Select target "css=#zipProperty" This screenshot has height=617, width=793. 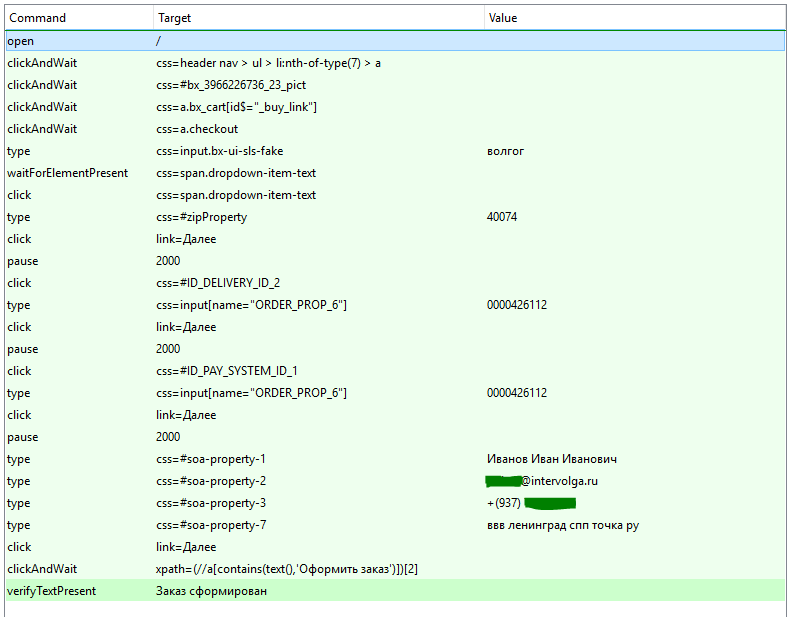click(x=201, y=217)
